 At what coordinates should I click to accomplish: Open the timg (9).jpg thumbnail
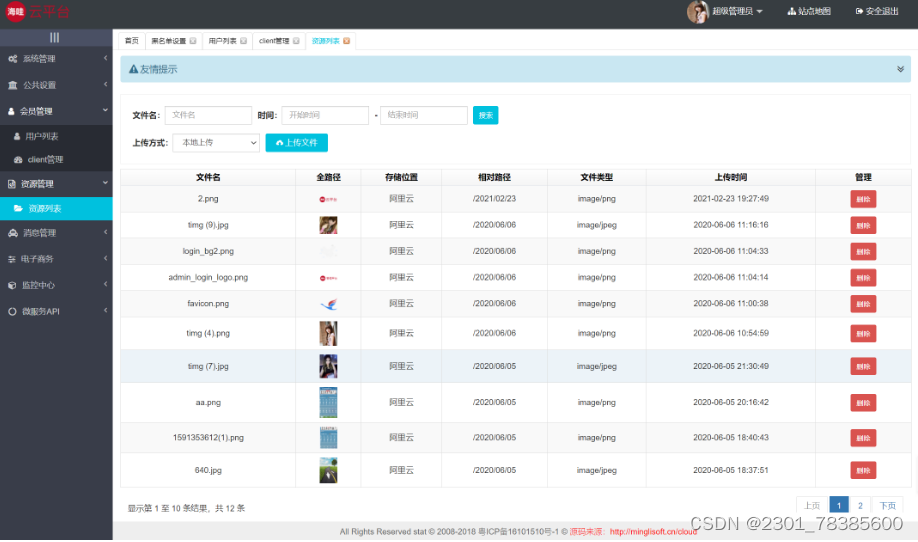click(328, 225)
